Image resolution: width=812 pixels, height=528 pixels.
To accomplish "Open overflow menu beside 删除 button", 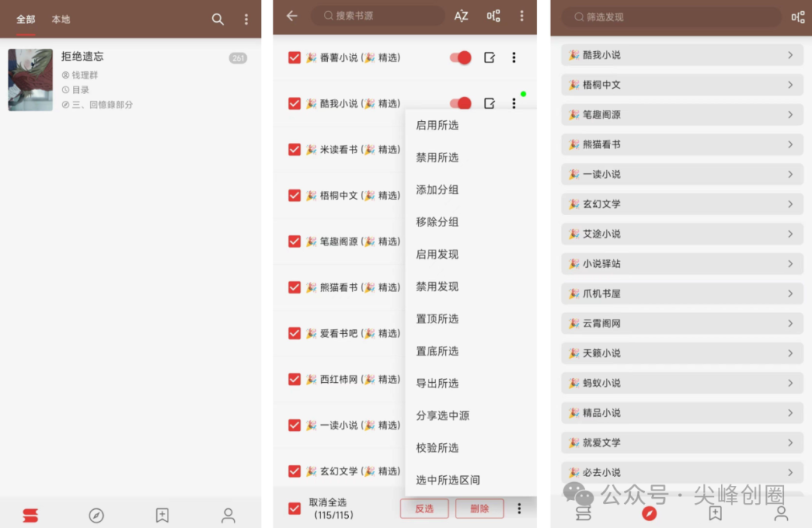I will [x=519, y=508].
